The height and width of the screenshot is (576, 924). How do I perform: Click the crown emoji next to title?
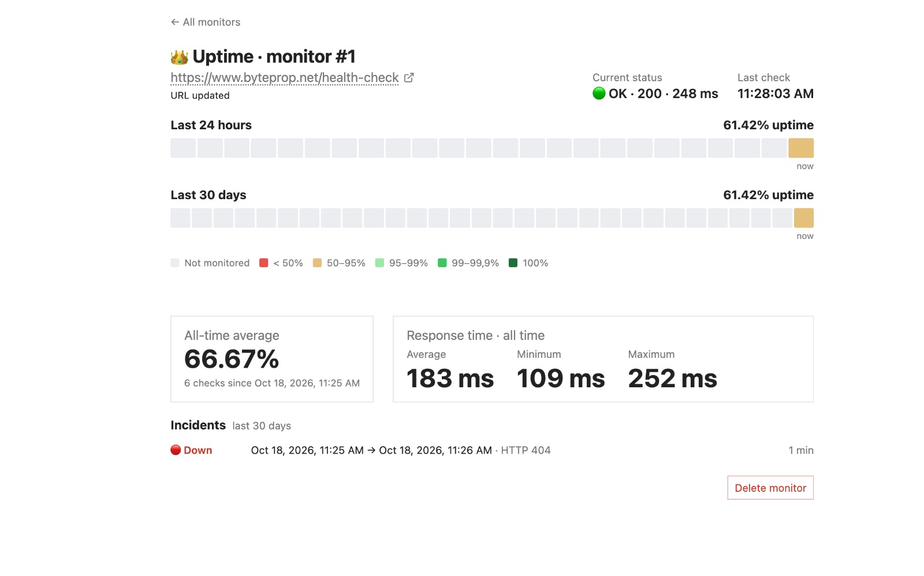[x=180, y=57]
